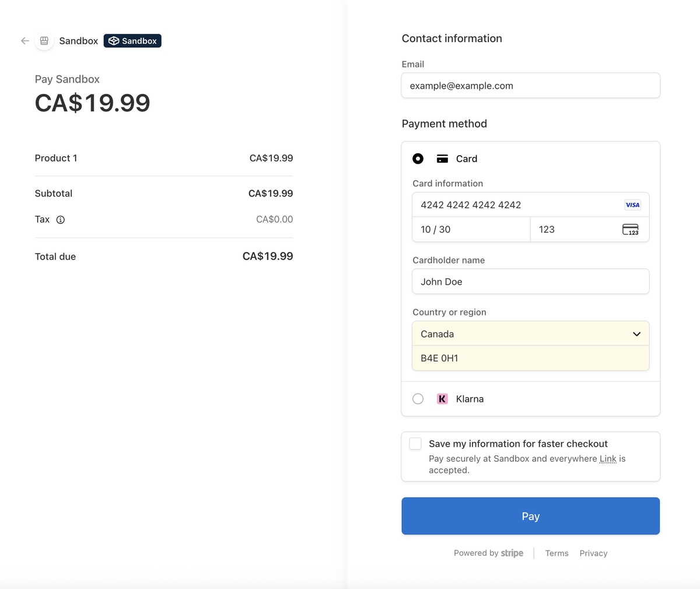Image resolution: width=700 pixels, height=589 pixels.
Task: Enable Save my information for faster checkout
Action: pyautogui.click(x=415, y=444)
